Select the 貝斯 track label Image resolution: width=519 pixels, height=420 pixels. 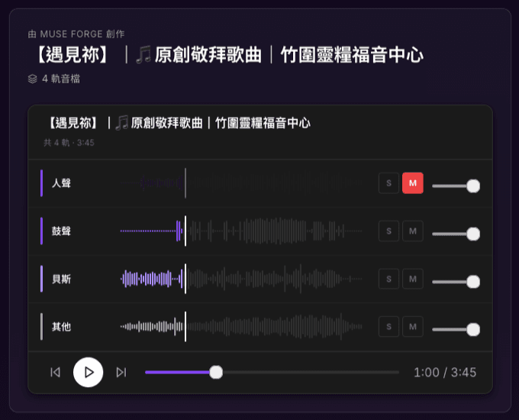pyautogui.click(x=61, y=279)
